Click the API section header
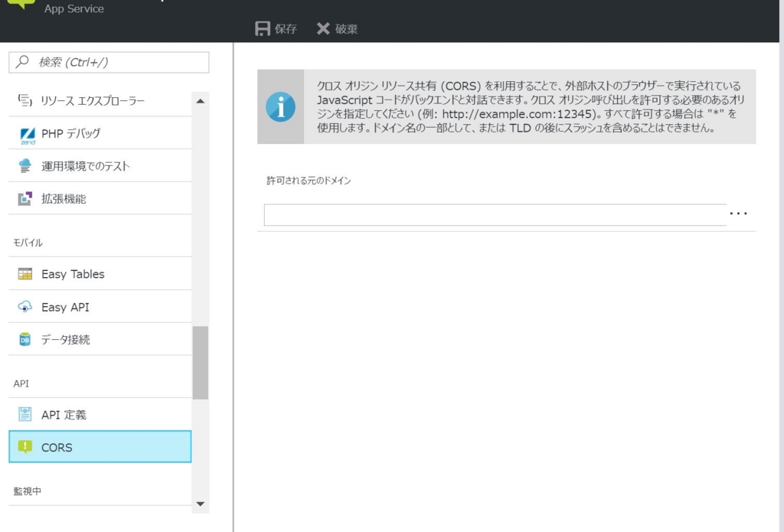The height and width of the screenshot is (532, 784). point(21,383)
